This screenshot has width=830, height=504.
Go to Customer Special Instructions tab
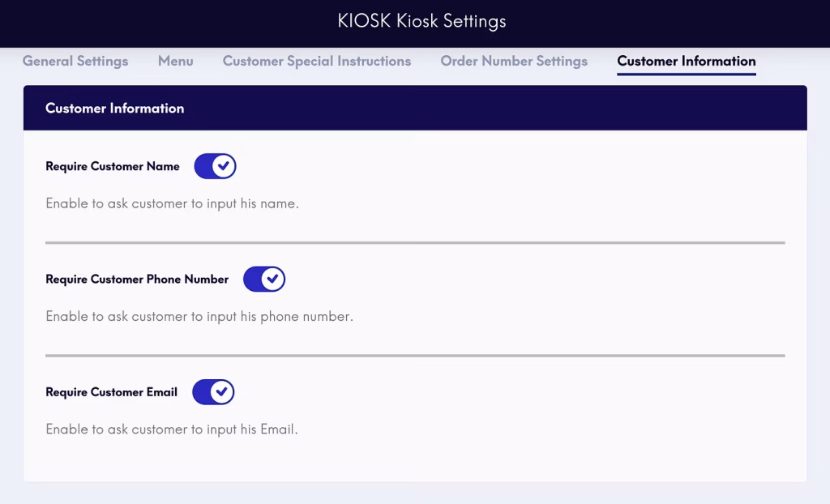click(x=316, y=62)
